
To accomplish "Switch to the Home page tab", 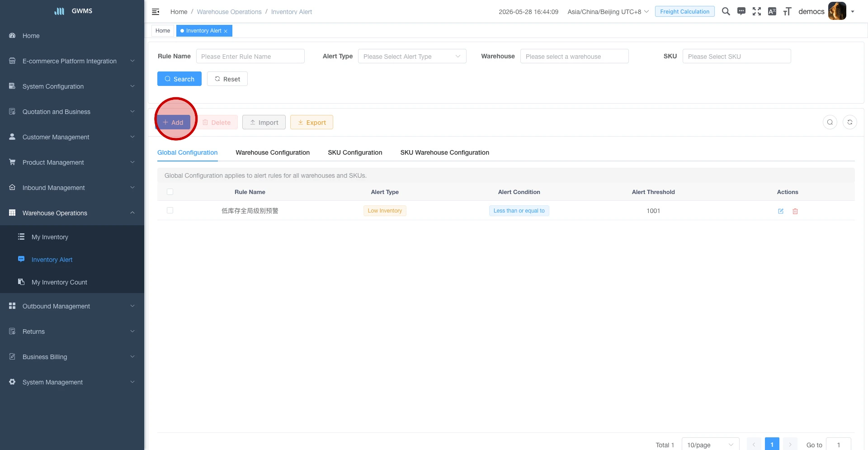I will click(163, 31).
